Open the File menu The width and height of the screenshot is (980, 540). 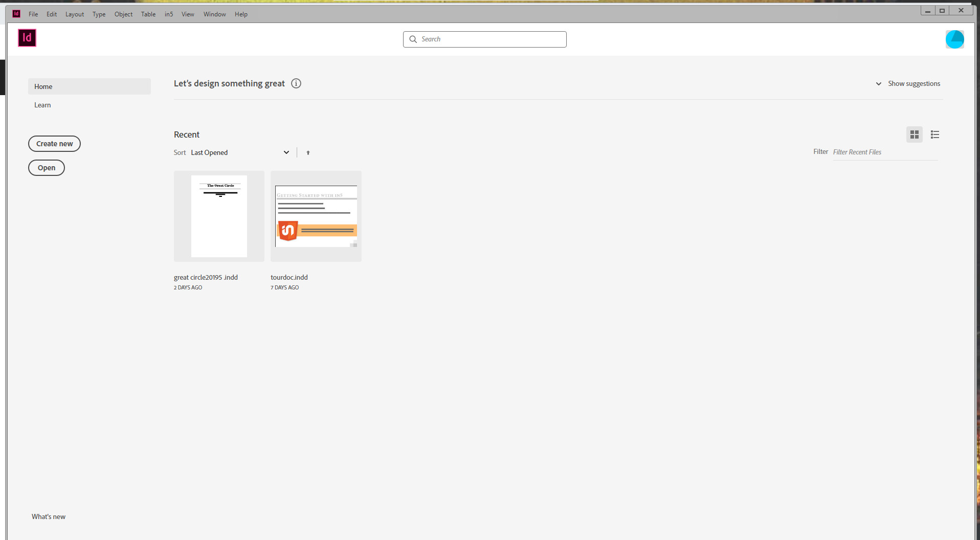point(33,14)
